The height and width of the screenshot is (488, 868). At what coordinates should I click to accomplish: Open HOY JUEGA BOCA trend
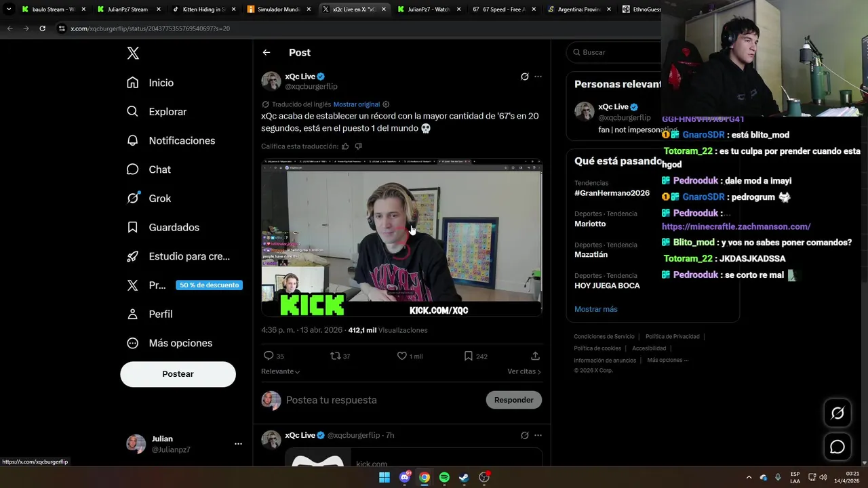pyautogui.click(x=607, y=285)
